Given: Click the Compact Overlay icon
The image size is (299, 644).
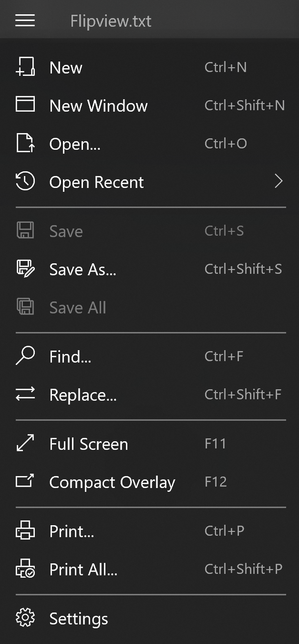Looking at the screenshot, I should coord(25,481).
